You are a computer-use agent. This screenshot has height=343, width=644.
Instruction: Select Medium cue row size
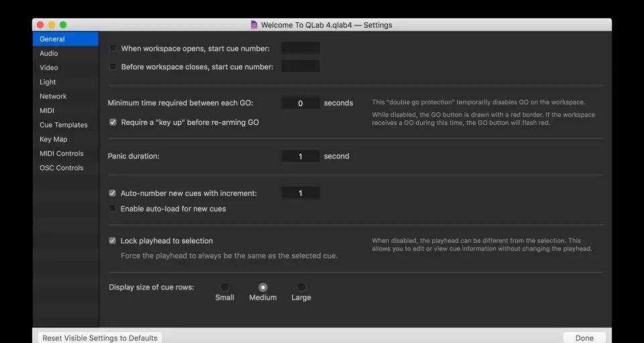tap(263, 287)
